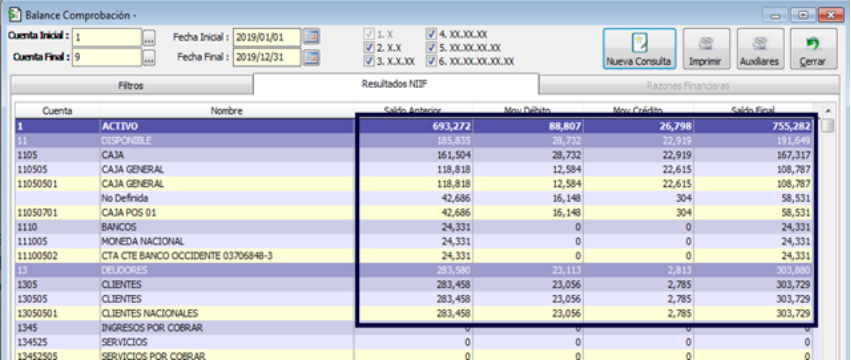Open Cuenta Inicial lookup ellipsis button
Screen dimensions: 851x360
[x=149, y=37]
